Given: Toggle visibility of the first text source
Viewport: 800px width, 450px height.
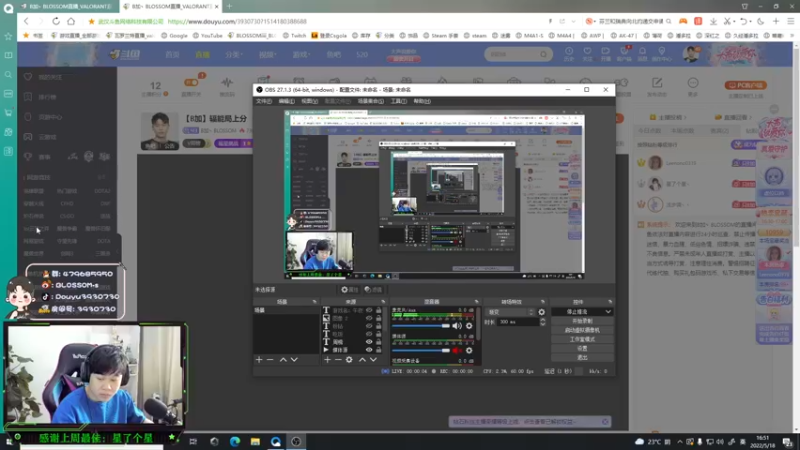Looking at the screenshot, I should pyautogui.click(x=369, y=310).
